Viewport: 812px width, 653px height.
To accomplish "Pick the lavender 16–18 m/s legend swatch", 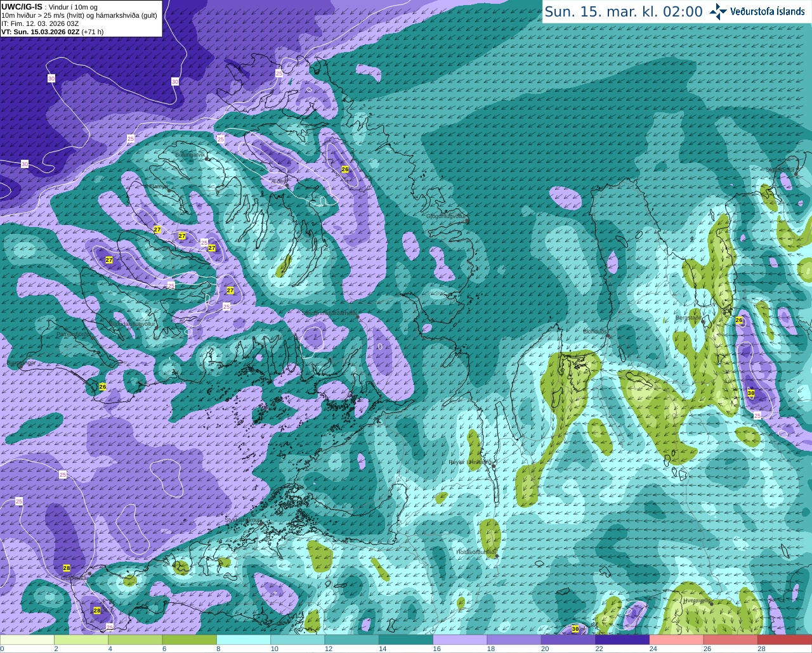I will (460, 640).
